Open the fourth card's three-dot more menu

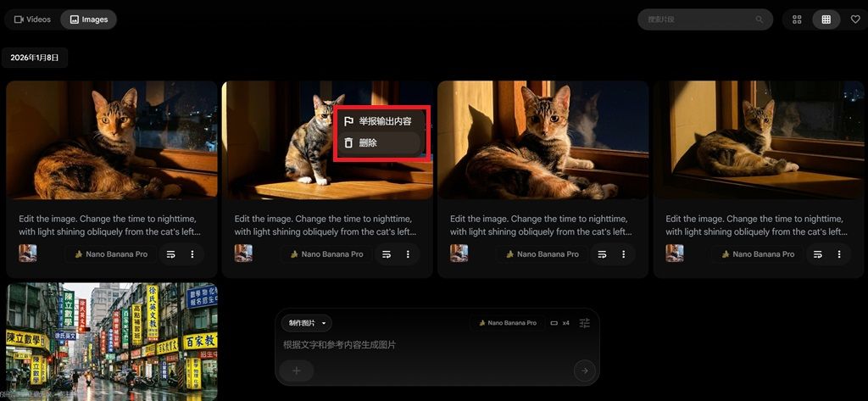839,254
